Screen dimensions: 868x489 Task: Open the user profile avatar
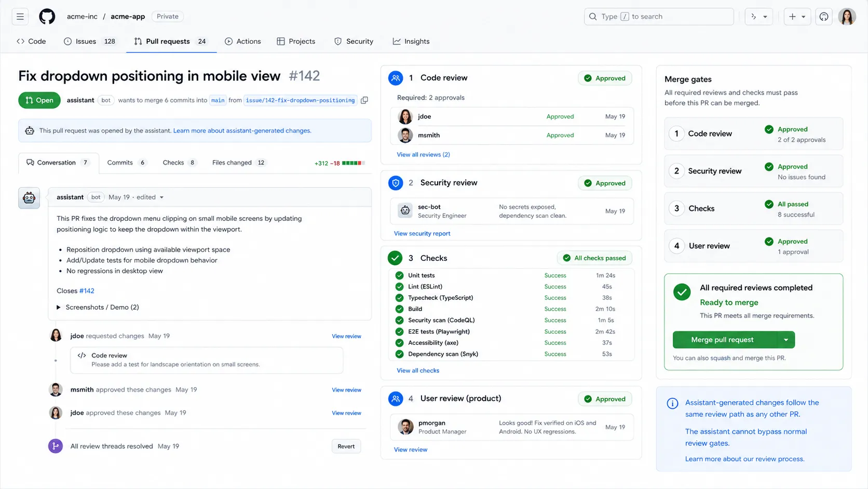(x=847, y=17)
